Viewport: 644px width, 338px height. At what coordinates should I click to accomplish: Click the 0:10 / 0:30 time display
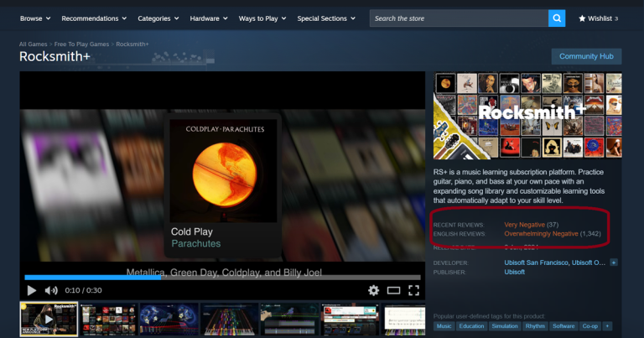tap(83, 290)
